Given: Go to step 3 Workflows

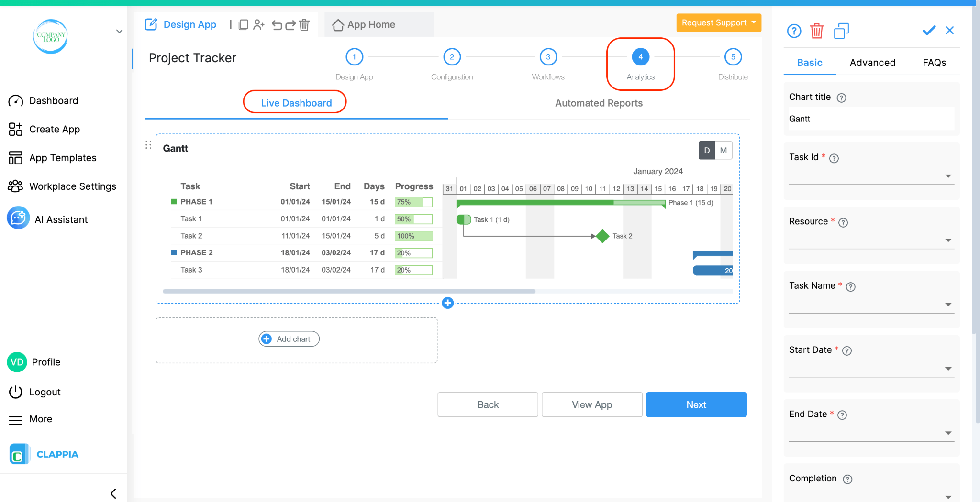Looking at the screenshot, I should (548, 57).
